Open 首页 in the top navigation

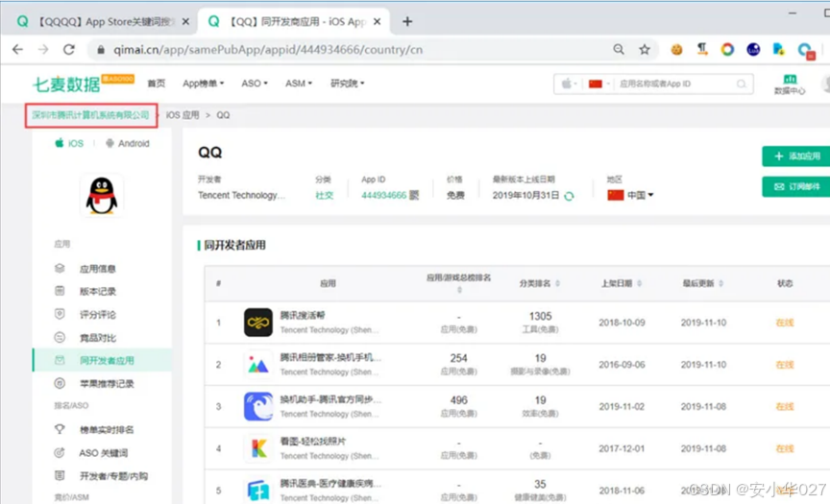tap(157, 84)
